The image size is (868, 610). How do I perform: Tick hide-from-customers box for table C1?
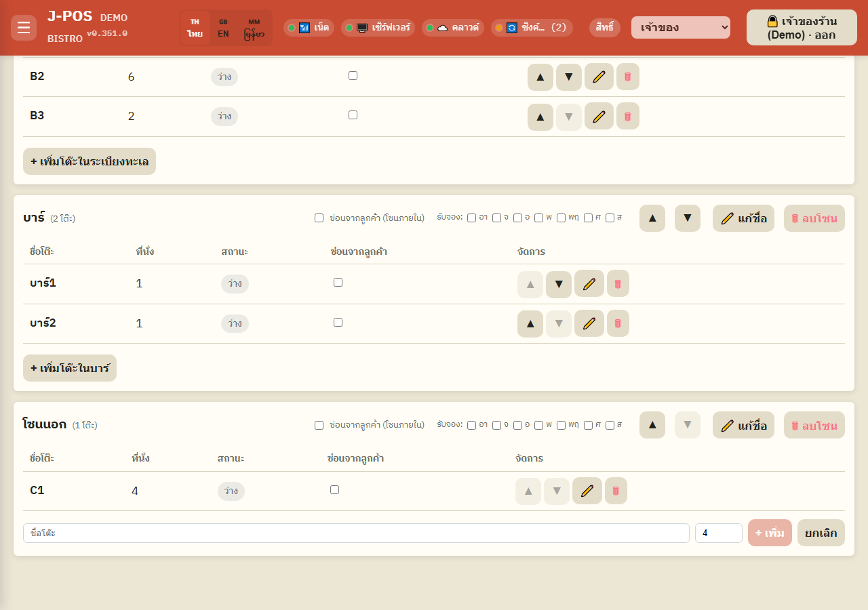click(x=334, y=489)
